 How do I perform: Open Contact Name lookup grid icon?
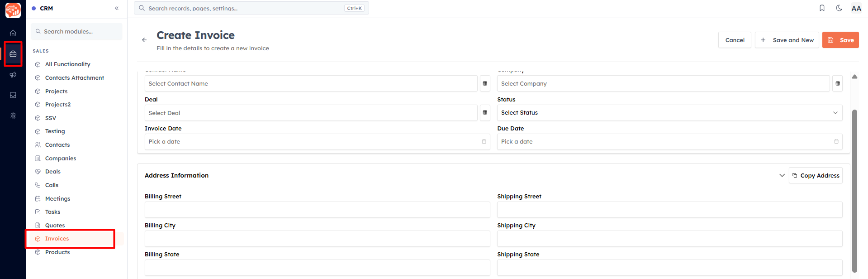(x=485, y=83)
